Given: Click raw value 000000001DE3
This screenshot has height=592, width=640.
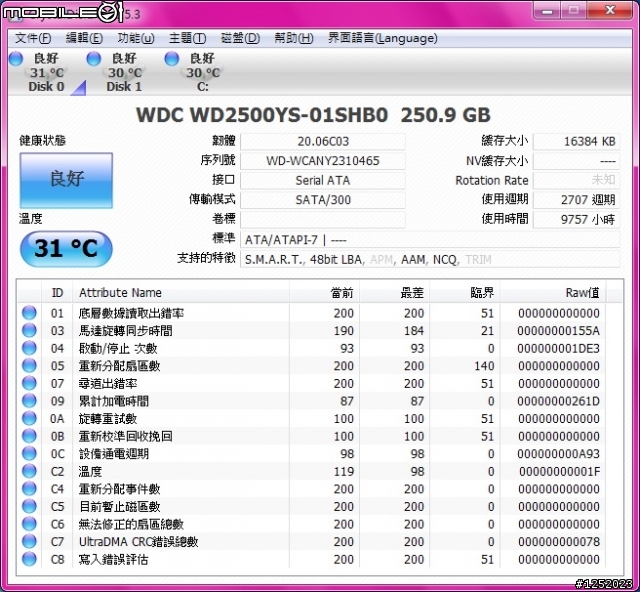Looking at the screenshot, I should (558, 348).
